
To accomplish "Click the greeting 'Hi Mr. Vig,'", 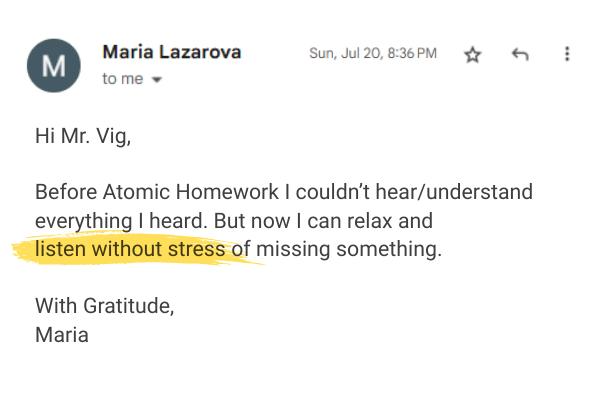I will [83, 136].
